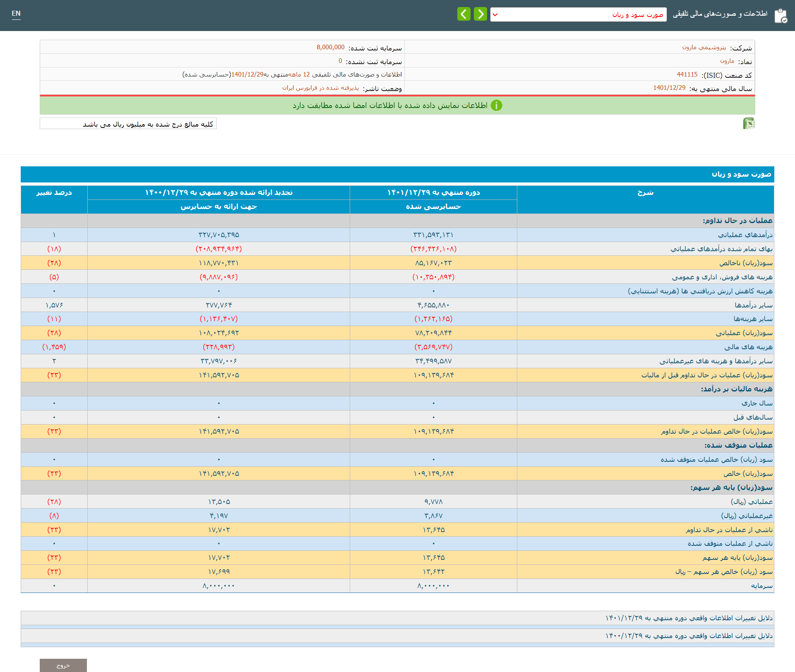Click operating profit value ۷۸,۲۰۹,۸۴۴
Viewport: 795px width, 672px height.
coord(433,333)
